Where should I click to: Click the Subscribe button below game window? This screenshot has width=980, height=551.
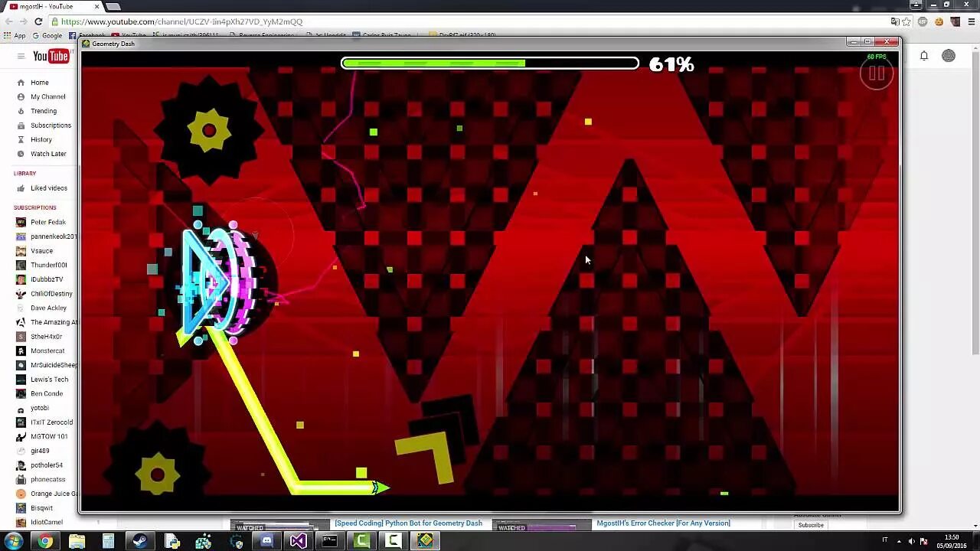pos(811,525)
